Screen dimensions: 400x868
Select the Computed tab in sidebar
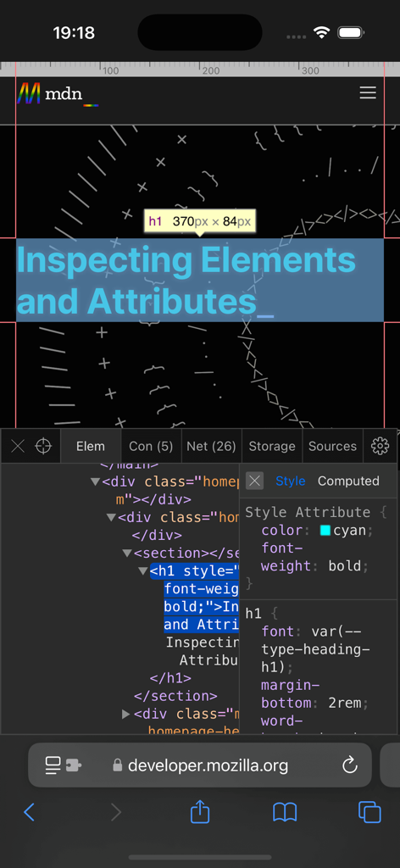tap(348, 481)
